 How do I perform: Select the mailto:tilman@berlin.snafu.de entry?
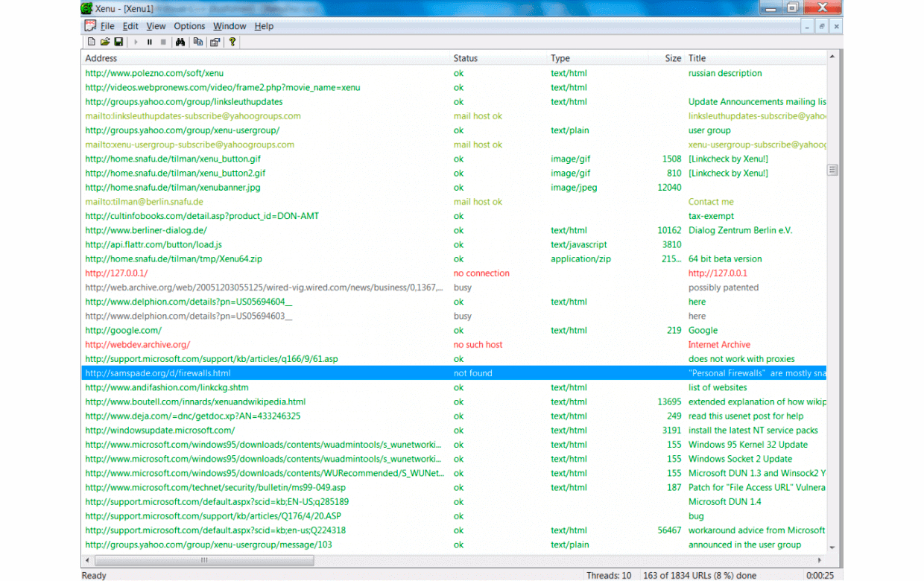144,202
